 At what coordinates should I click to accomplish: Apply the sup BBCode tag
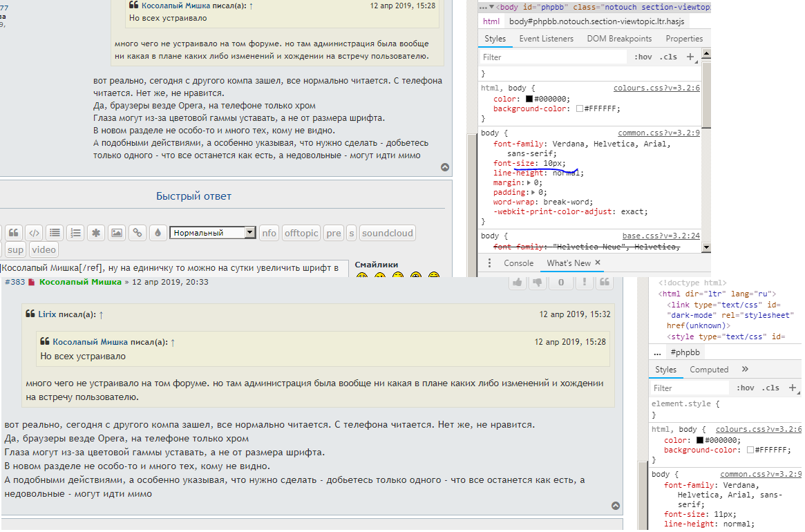(15, 249)
